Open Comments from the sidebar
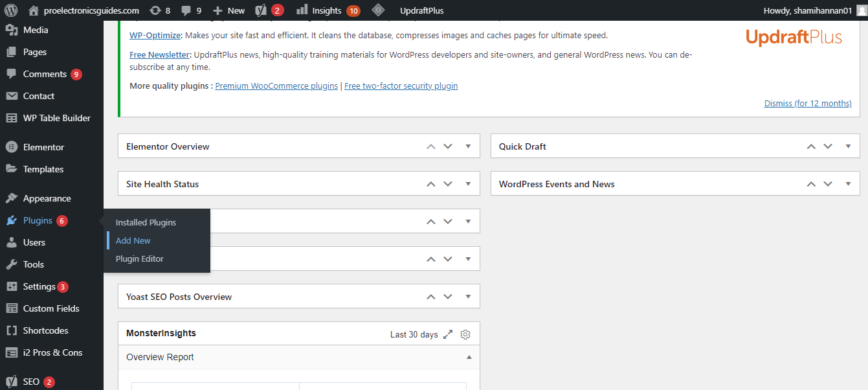This screenshot has height=390, width=868. 45,74
